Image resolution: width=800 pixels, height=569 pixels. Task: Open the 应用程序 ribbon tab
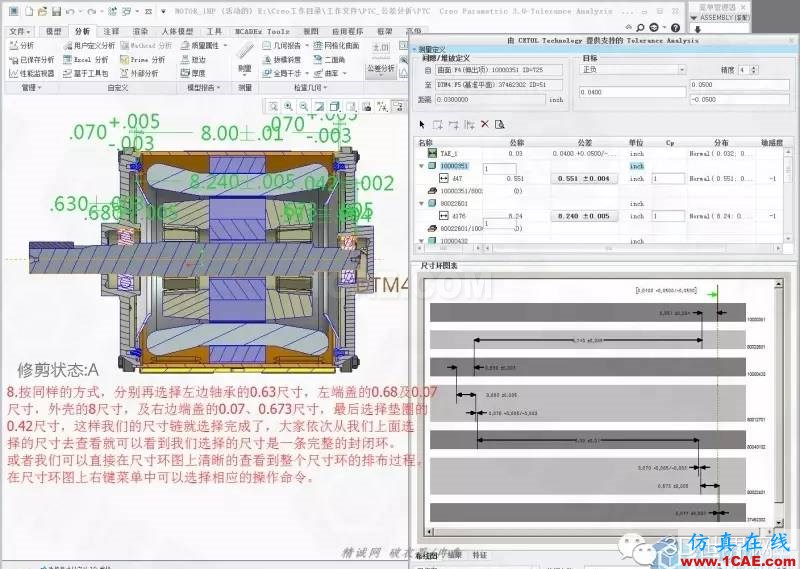click(347, 32)
